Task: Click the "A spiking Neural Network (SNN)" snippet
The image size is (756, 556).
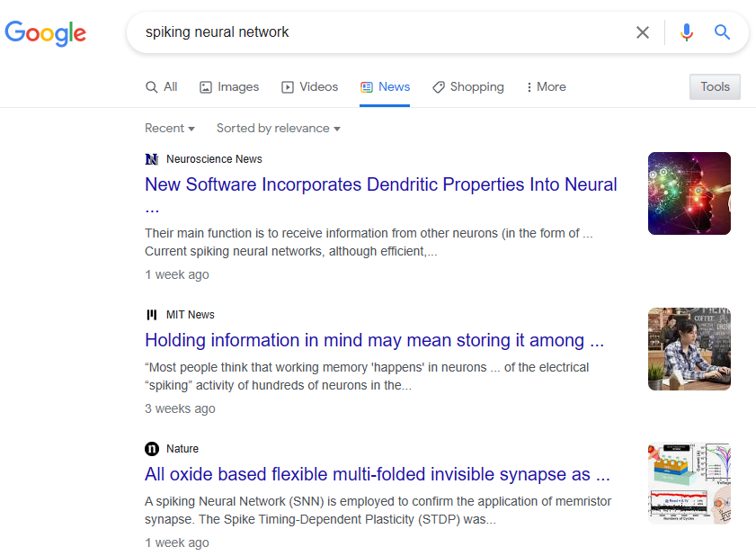Action: pos(378,510)
